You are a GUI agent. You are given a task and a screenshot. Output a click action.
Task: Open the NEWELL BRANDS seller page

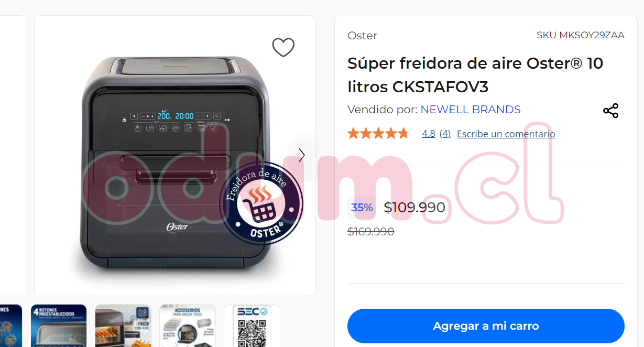tap(471, 110)
